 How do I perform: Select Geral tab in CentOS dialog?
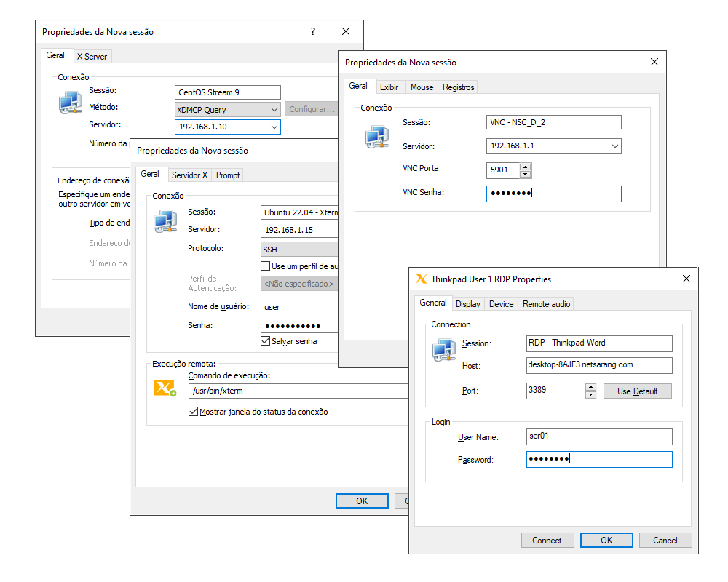pyautogui.click(x=55, y=55)
